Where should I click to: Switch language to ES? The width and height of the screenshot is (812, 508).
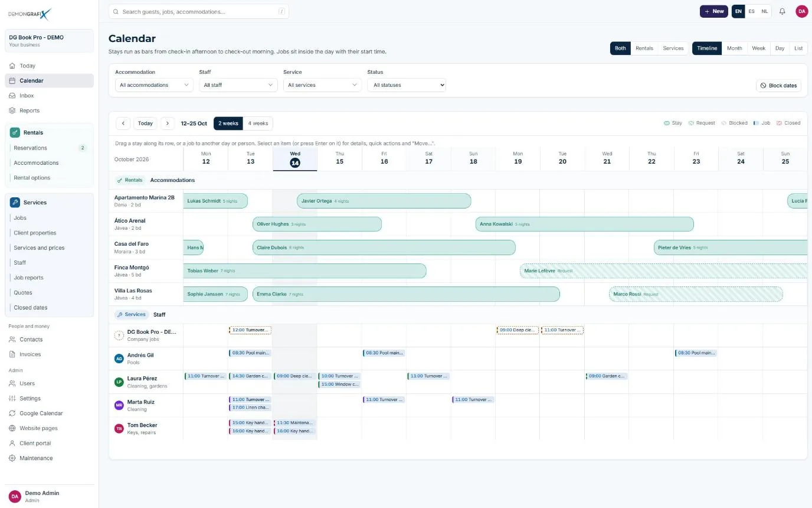pyautogui.click(x=751, y=11)
